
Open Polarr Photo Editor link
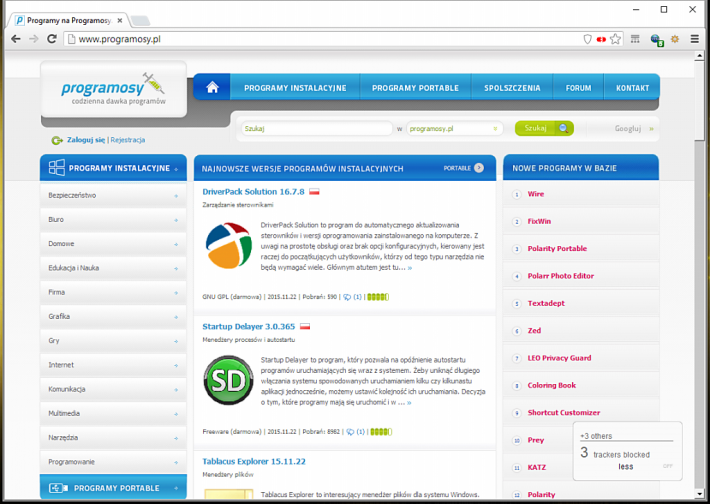tap(561, 276)
